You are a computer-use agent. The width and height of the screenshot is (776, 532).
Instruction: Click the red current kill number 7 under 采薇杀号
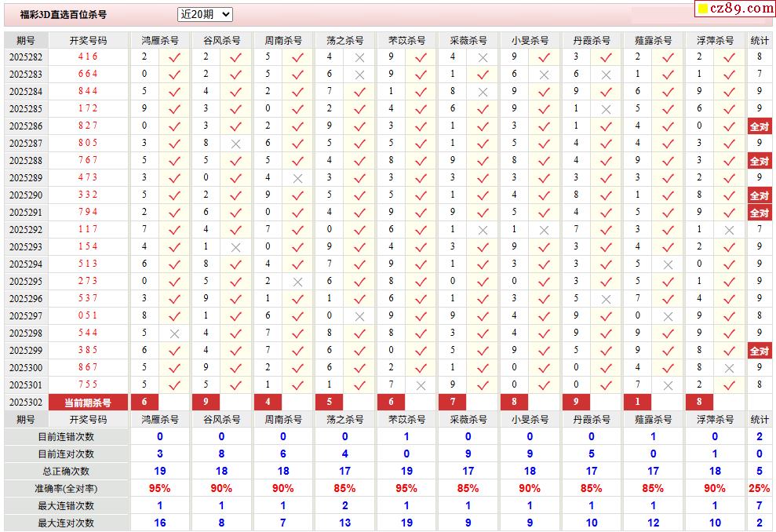(452, 403)
